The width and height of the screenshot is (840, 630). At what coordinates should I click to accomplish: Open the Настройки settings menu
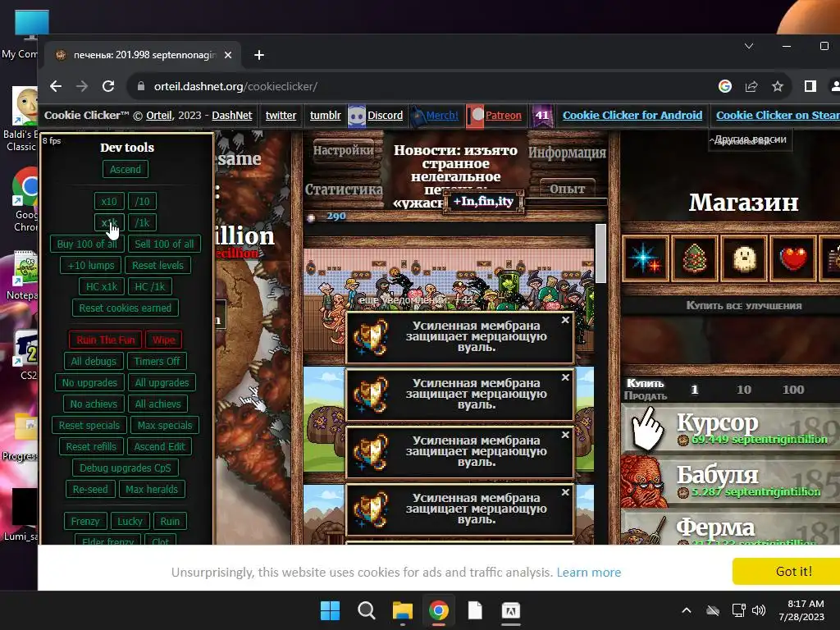[x=344, y=151]
